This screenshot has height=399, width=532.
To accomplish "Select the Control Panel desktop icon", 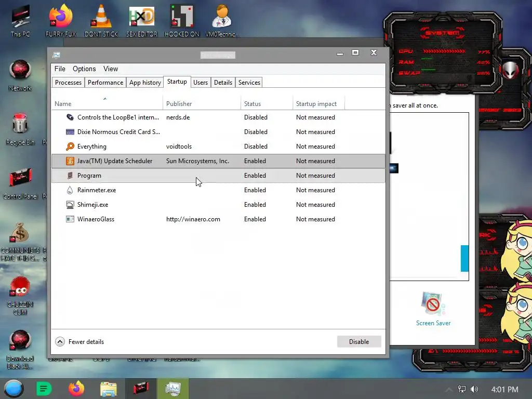I will point(20,183).
